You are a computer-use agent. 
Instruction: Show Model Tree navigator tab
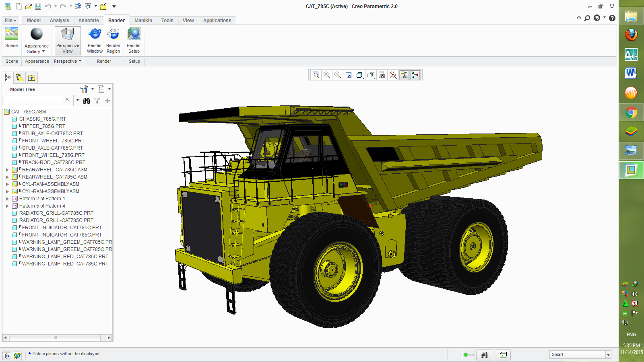(x=8, y=77)
